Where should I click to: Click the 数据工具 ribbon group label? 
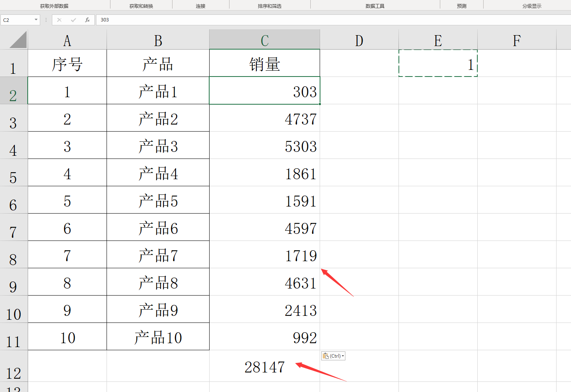[375, 6]
